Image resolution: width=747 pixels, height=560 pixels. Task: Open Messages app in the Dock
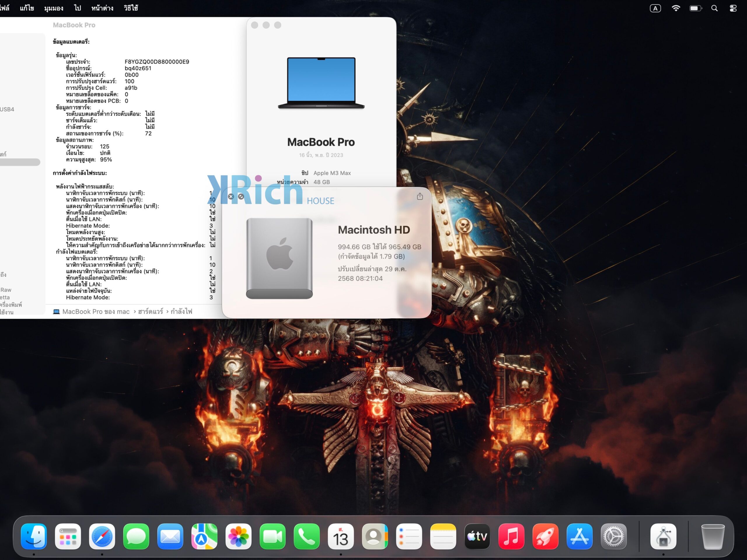tap(136, 536)
